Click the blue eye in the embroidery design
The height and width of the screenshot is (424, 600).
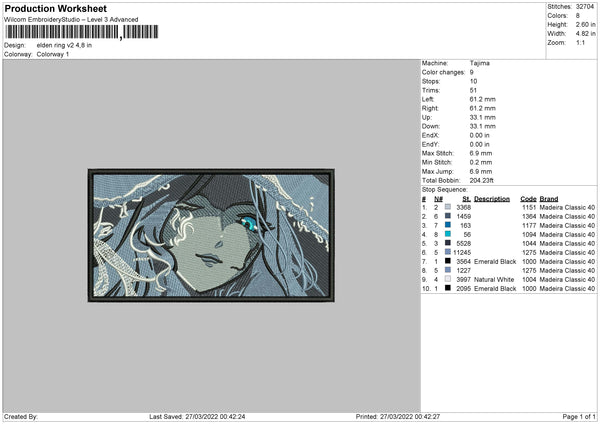[x=249, y=223]
